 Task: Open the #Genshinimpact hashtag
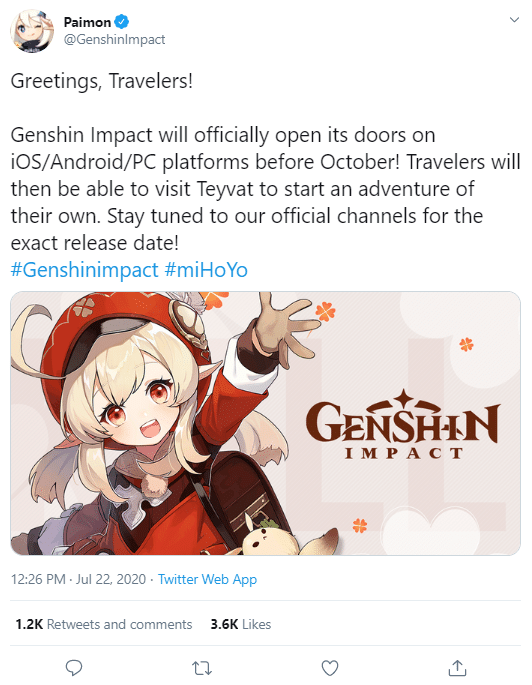(x=84, y=270)
